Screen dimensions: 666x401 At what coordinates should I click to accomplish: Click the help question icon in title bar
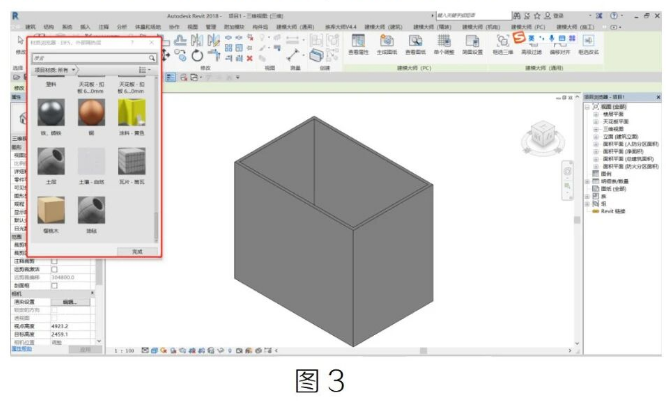click(x=614, y=16)
